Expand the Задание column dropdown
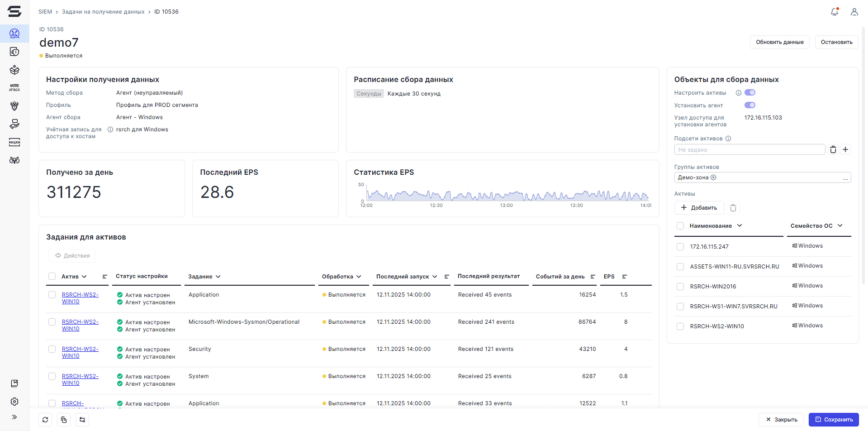Screen dimensions: 868x431 coord(218,277)
